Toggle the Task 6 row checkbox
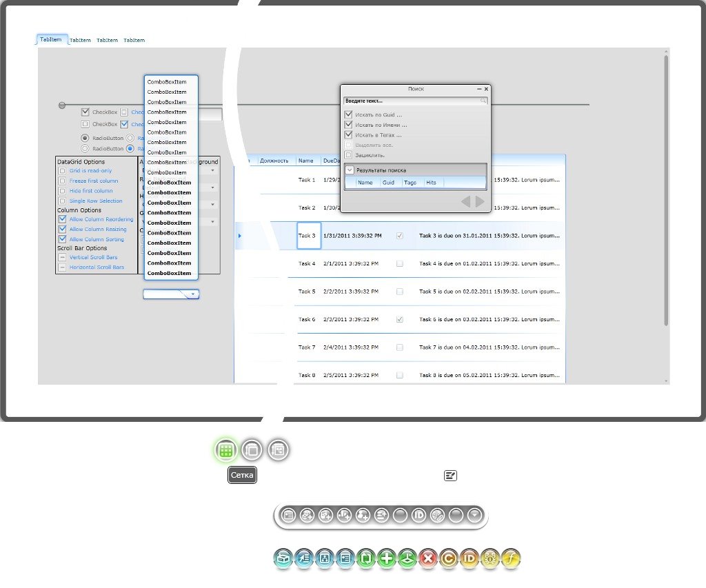This screenshot has width=706, height=588. pos(399,319)
